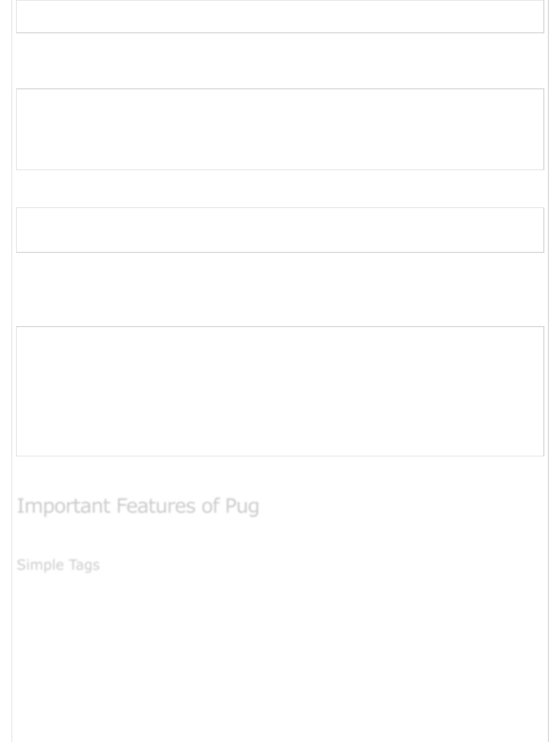Click inside the tallest empty code box
The image size is (560, 742).
(x=280, y=391)
